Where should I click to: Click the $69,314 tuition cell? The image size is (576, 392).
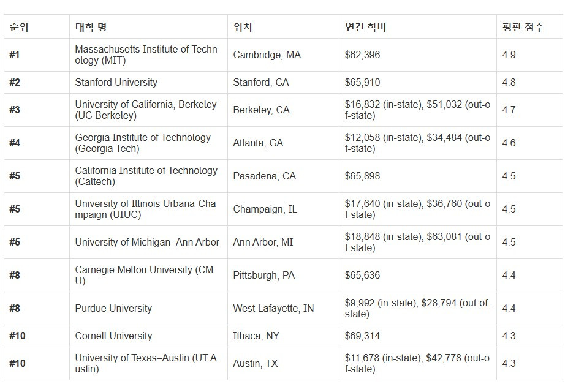(x=362, y=336)
